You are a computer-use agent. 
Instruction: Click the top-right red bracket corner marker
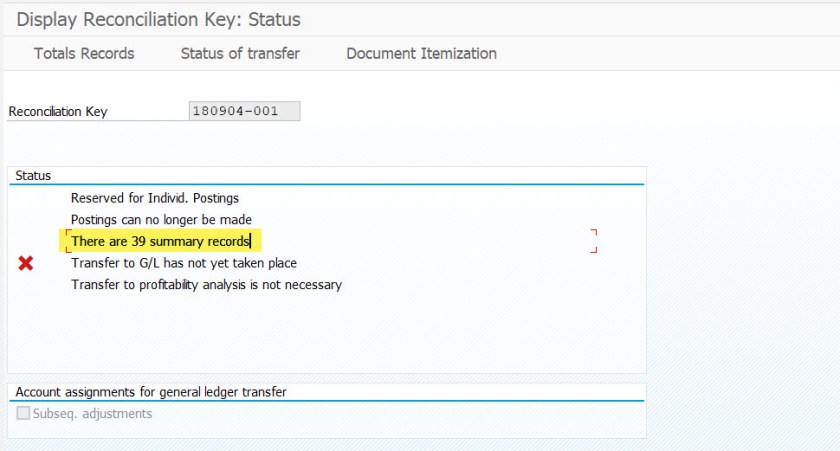point(594,231)
